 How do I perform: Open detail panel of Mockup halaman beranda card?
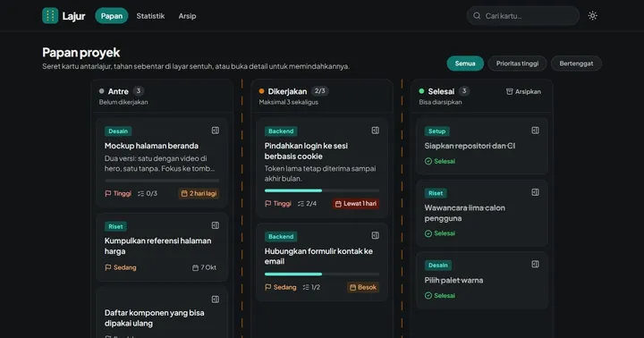[216, 131]
